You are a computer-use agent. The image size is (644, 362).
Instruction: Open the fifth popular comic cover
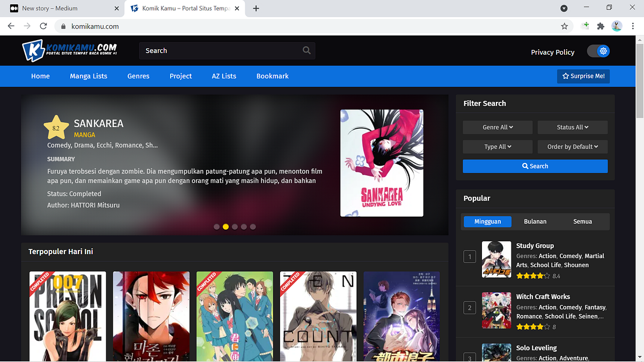[401, 316]
